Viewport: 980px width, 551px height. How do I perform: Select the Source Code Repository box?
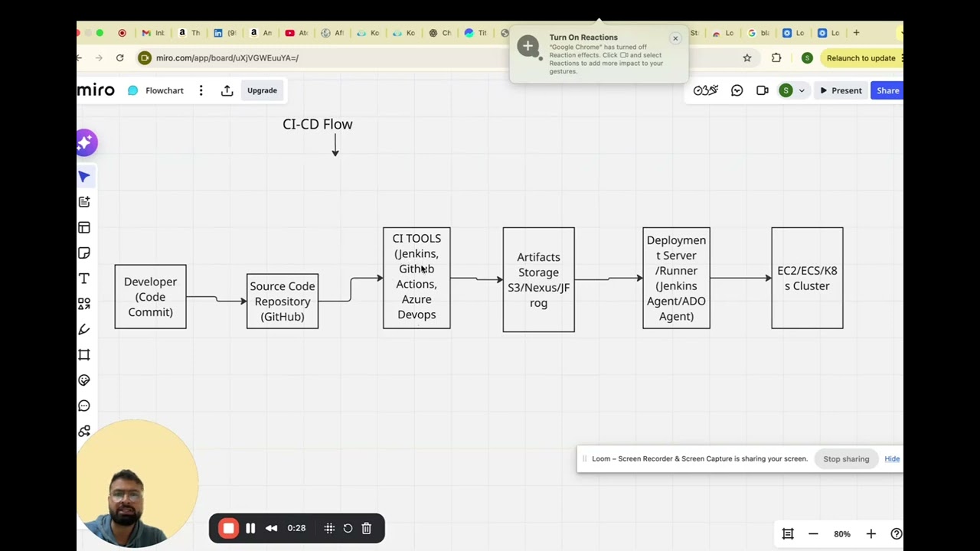click(283, 302)
